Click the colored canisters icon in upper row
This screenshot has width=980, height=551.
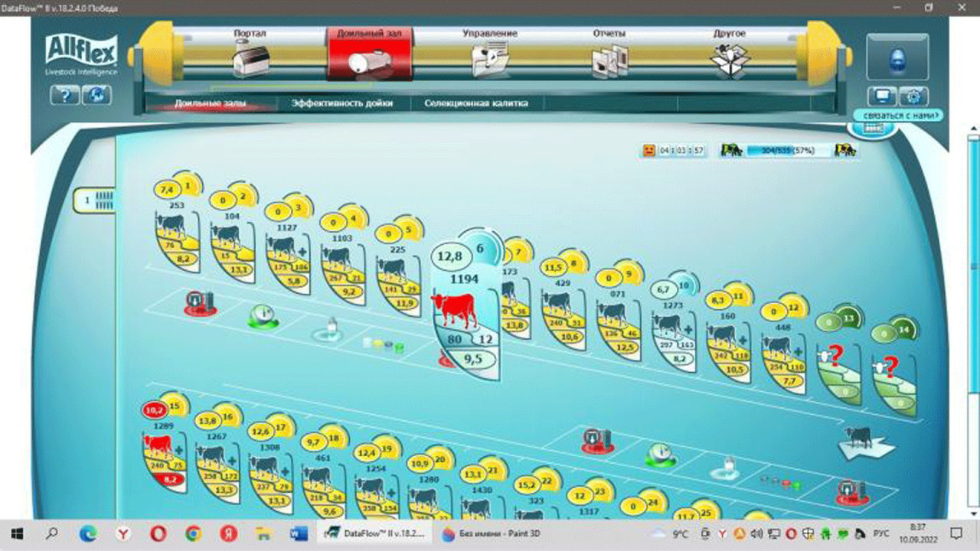[x=383, y=344]
